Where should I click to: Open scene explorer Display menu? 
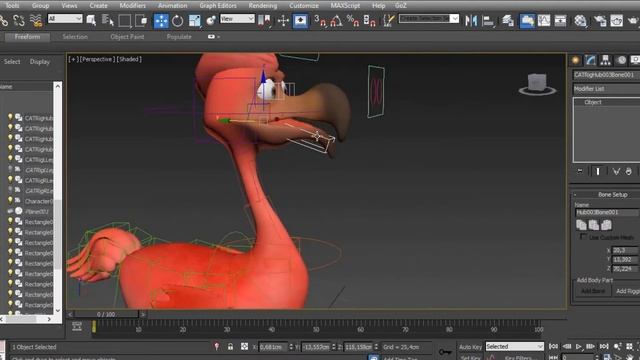point(40,62)
